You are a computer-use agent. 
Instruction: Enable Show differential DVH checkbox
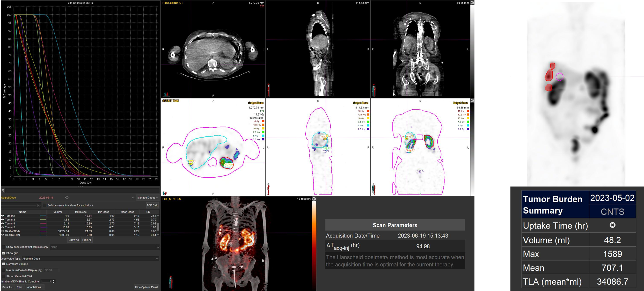click(3, 276)
